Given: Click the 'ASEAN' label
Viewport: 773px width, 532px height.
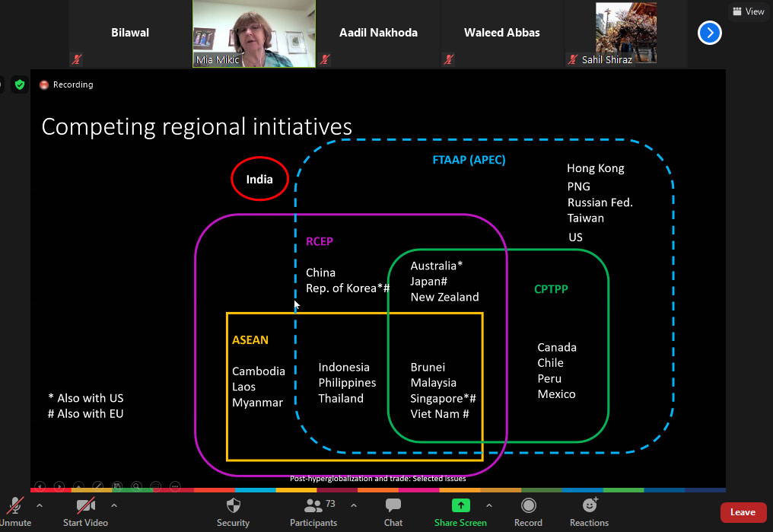Looking at the screenshot, I should (250, 339).
